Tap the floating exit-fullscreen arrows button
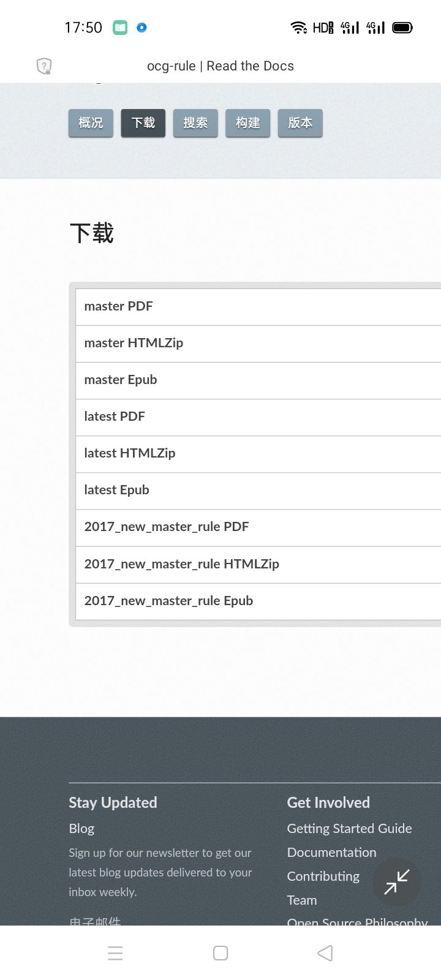 (x=397, y=882)
